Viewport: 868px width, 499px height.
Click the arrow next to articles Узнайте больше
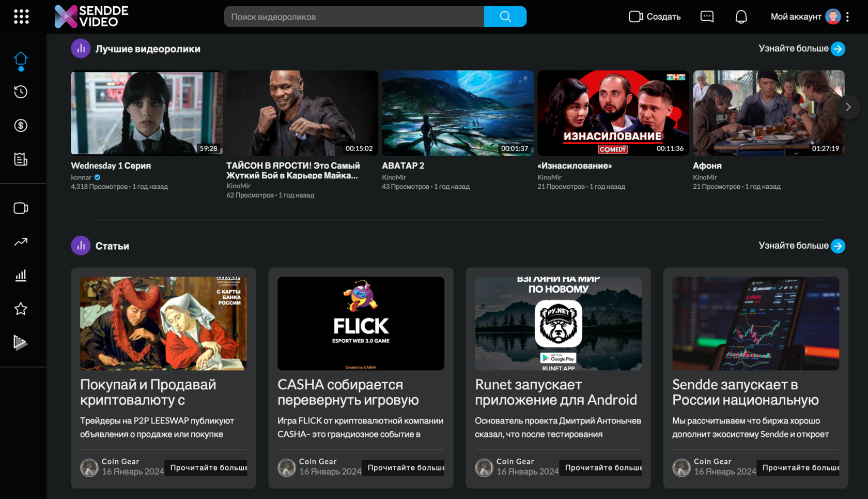[838, 246]
